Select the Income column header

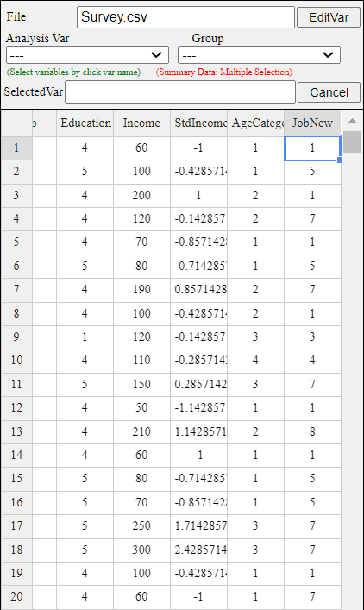tap(142, 123)
